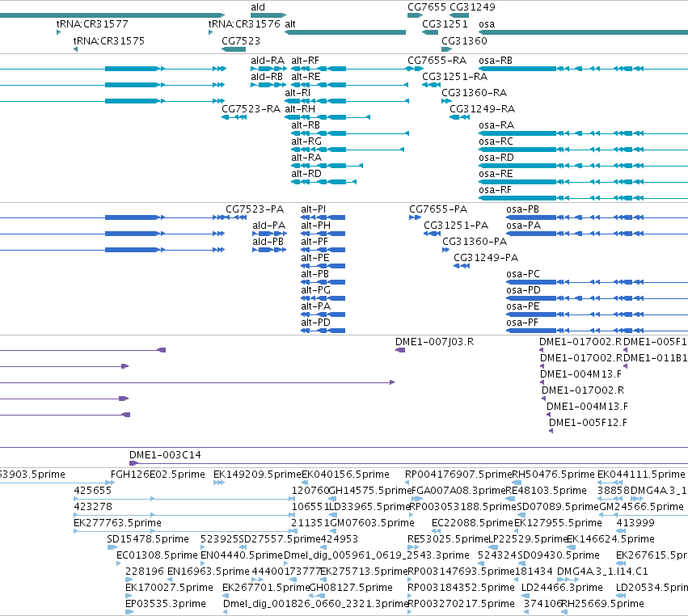Select the alt-PH protein label
The height and width of the screenshot is (616, 688).
point(316,225)
